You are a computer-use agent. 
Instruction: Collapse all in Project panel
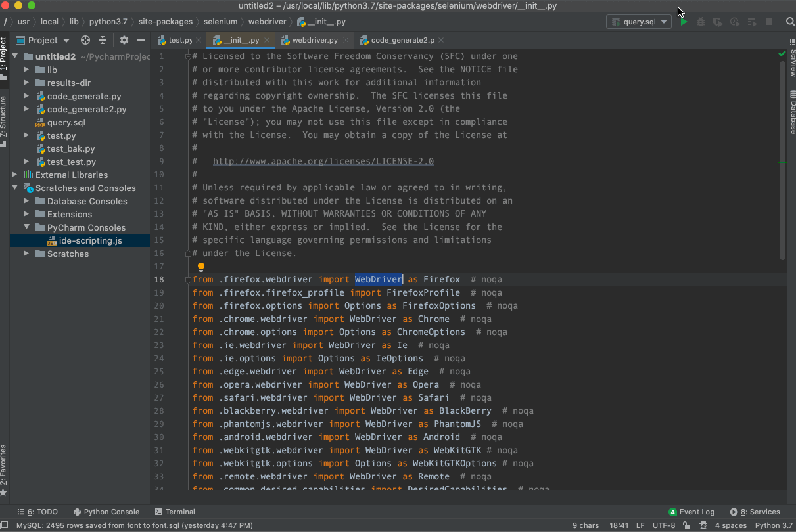(x=103, y=40)
